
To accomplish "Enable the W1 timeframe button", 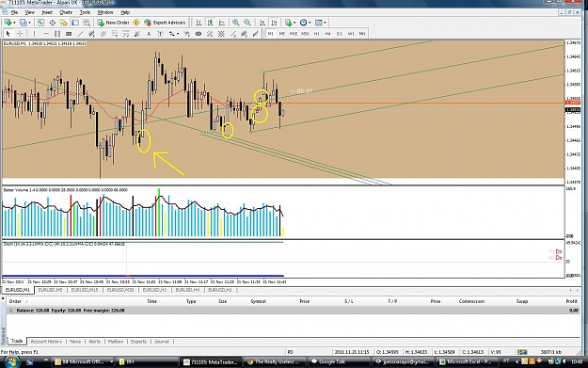I will [351, 34].
